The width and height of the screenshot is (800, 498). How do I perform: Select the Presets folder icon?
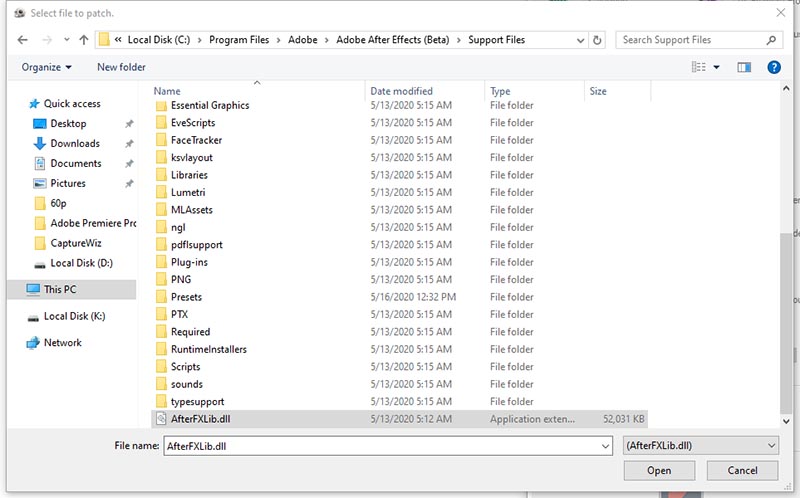[161, 297]
